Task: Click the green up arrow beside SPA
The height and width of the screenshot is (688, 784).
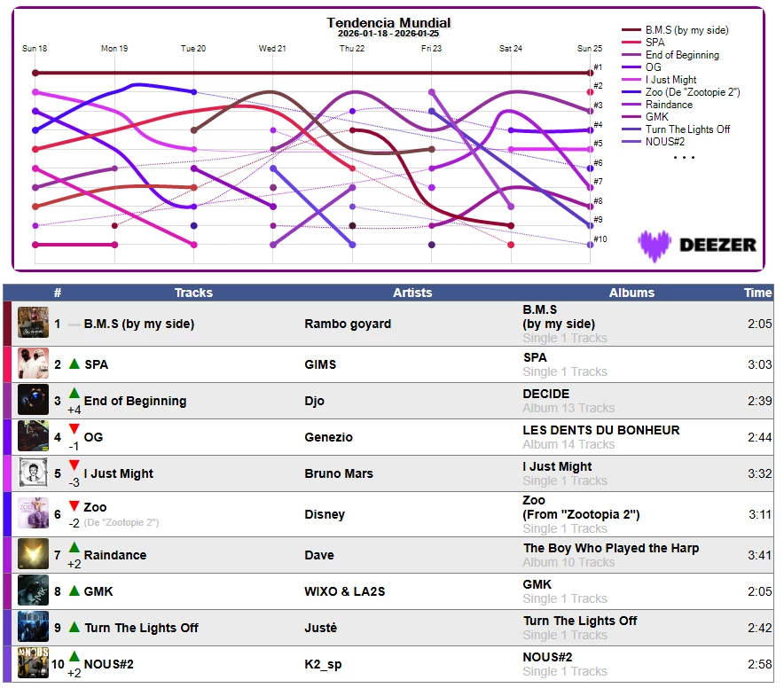Action: pos(74,364)
